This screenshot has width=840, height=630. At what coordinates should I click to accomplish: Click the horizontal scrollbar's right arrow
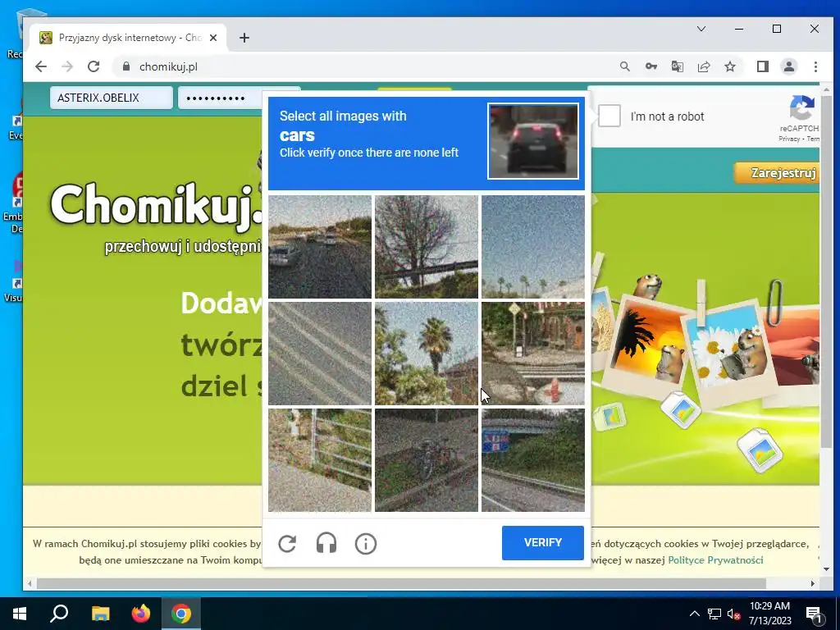[x=813, y=583]
